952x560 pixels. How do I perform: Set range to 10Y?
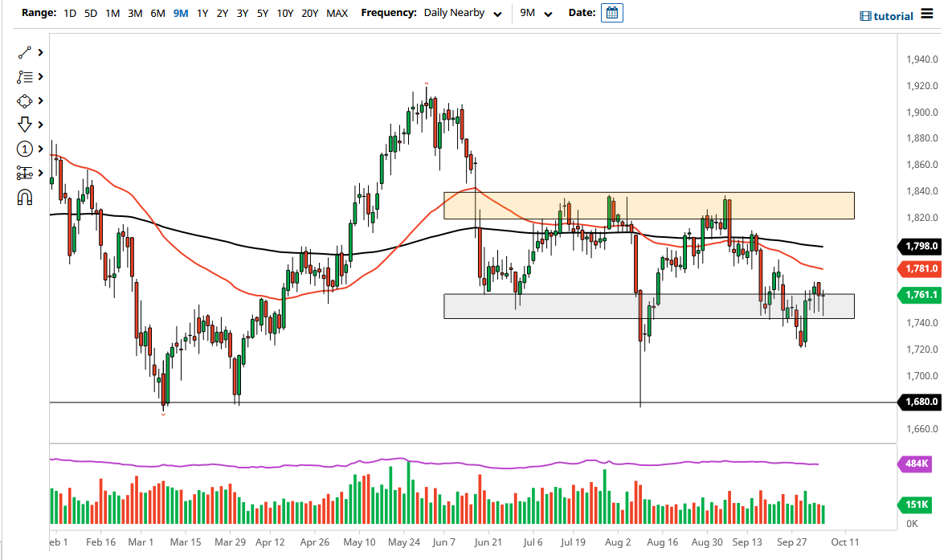pos(284,13)
